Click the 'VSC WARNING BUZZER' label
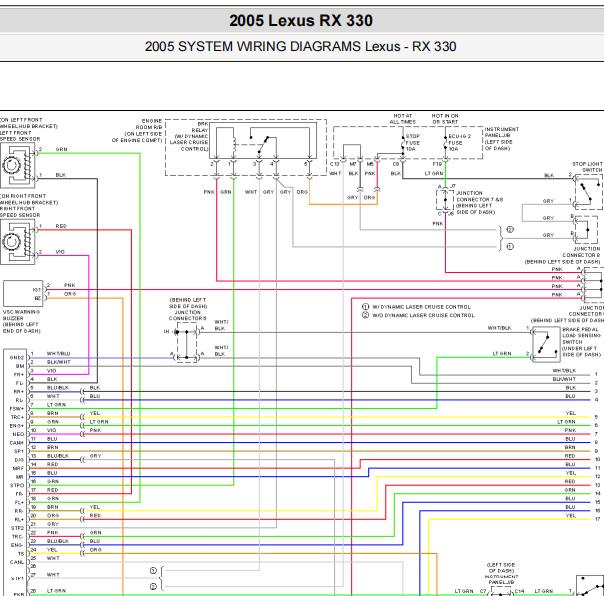 coord(22,315)
